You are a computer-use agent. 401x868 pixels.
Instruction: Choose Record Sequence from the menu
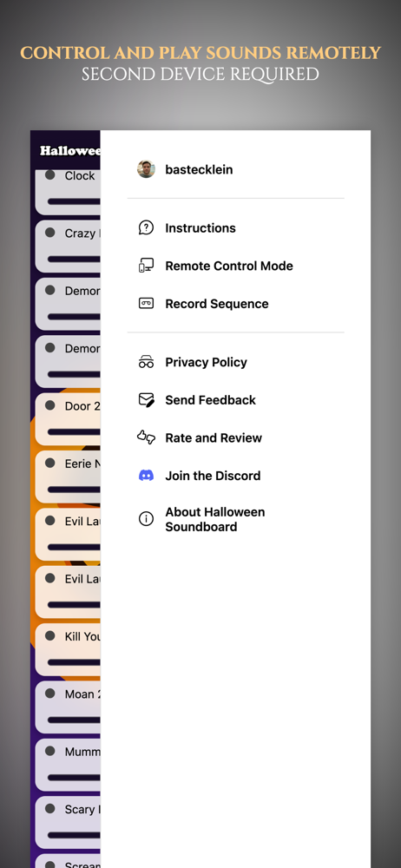click(235, 303)
